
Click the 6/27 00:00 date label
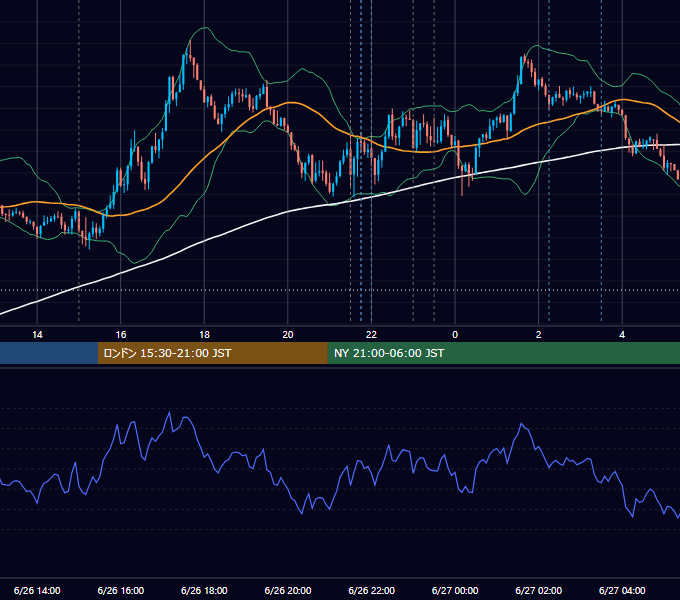click(x=455, y=590)
